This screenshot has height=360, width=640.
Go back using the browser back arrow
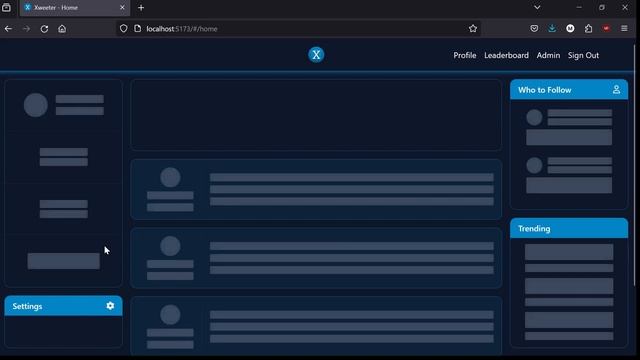pyautogui.click(x=8, y=29)
